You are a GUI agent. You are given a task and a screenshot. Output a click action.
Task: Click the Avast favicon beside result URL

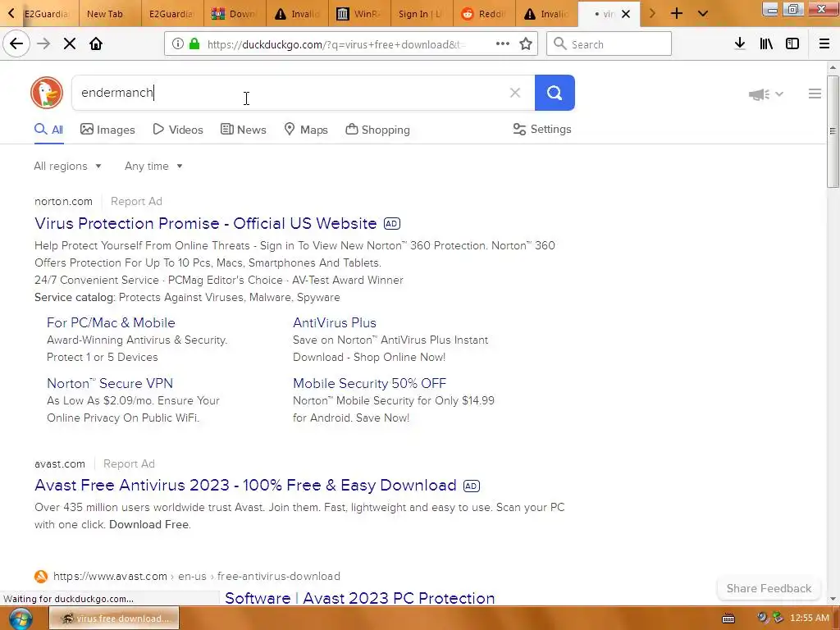pyautogui.click(x=41, y=577)
